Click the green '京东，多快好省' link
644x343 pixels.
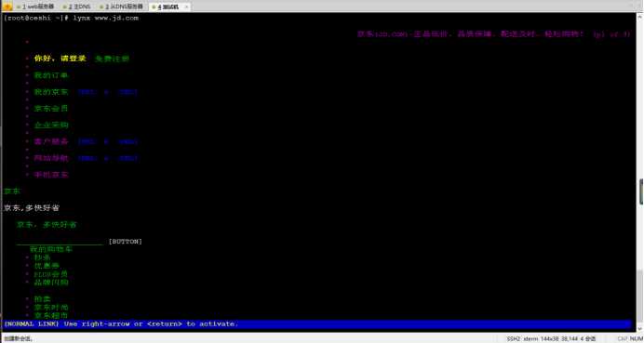click(47, 224)
